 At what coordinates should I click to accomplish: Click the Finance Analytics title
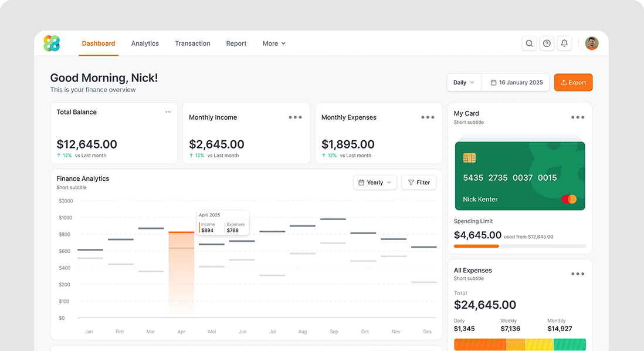(83, 178)
